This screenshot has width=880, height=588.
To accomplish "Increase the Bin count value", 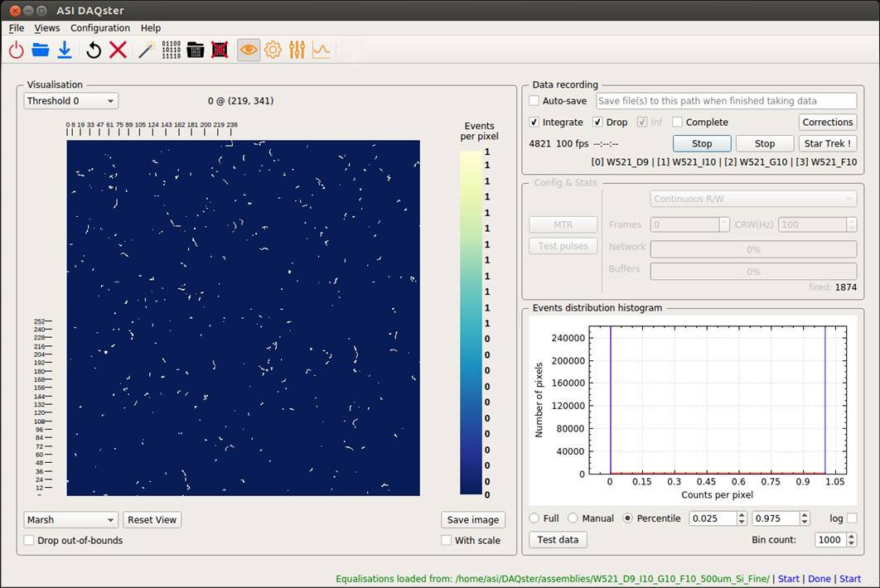I will [851, 537].
